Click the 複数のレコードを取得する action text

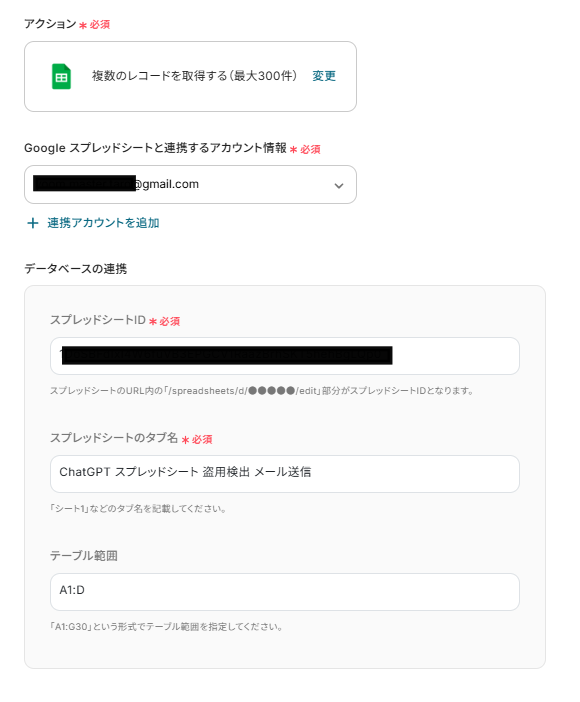click(x=194, y=76)
